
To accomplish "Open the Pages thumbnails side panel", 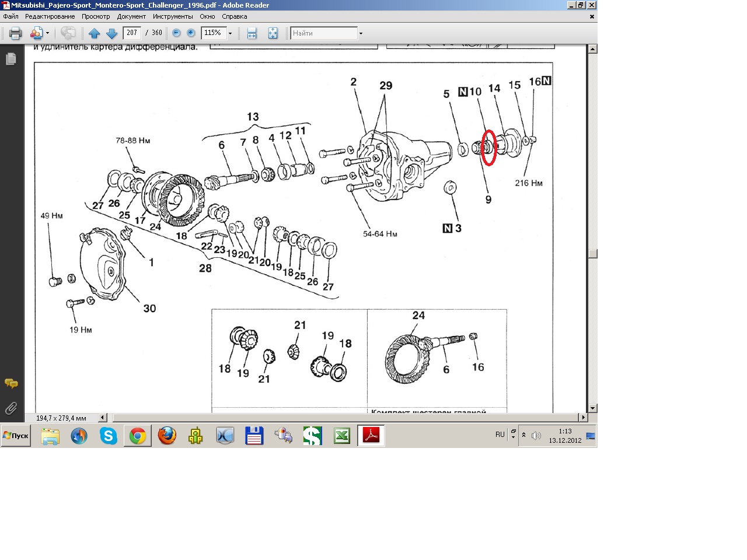I will pyautogui.click(x=11, y=59).
